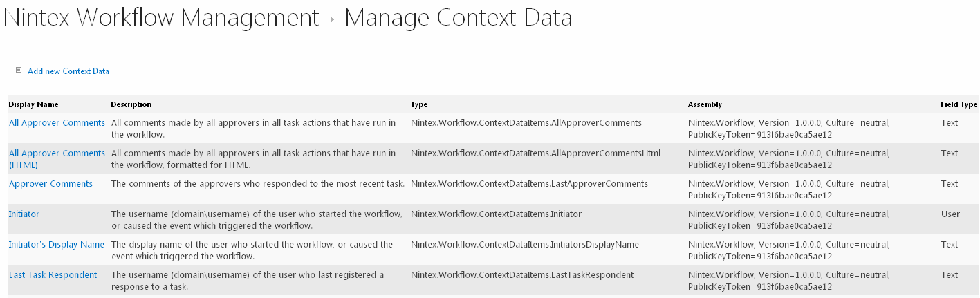Viewport: 980px width, 298px height.
Task: Open the Initiator context data item
Action: coord(24,214)
